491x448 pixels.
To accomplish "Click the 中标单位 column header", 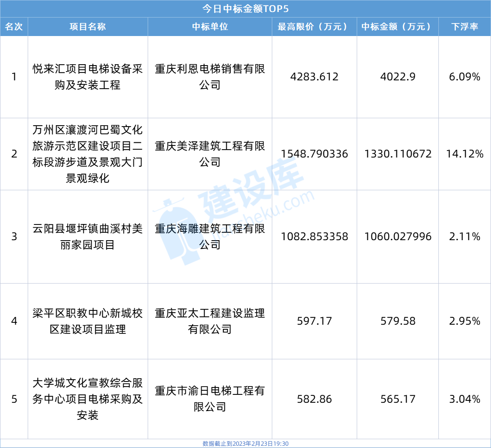I will [210, 27].
